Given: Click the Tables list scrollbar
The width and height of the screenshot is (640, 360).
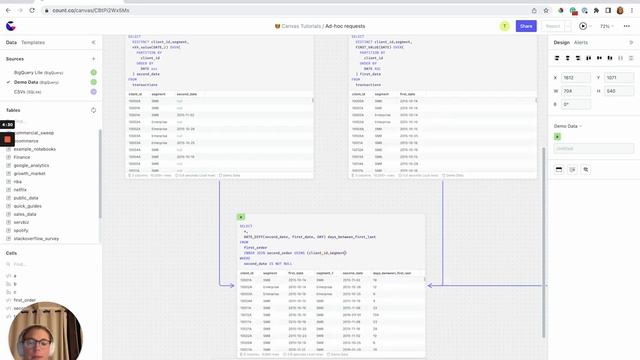Looking at the screenshot, I should (100, 173).
